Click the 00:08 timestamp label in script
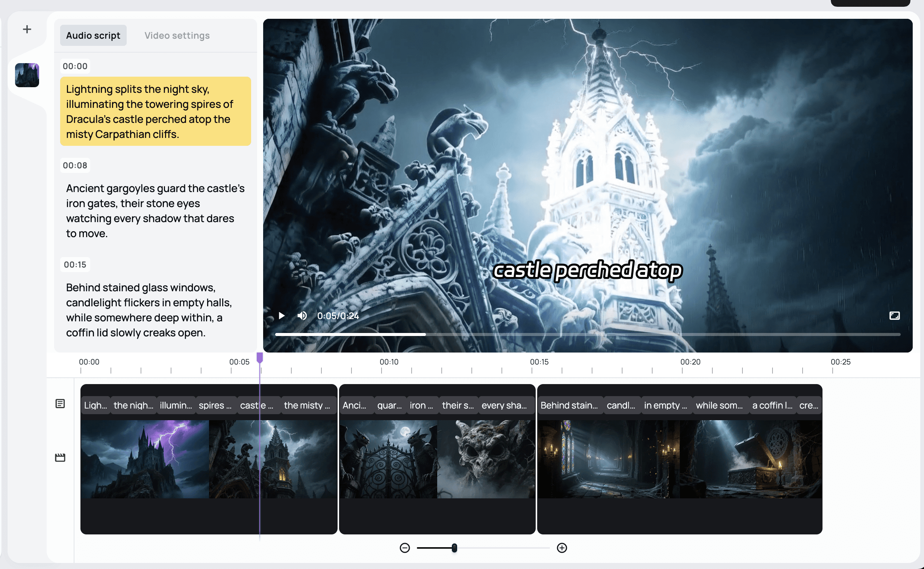 [75, 165]
